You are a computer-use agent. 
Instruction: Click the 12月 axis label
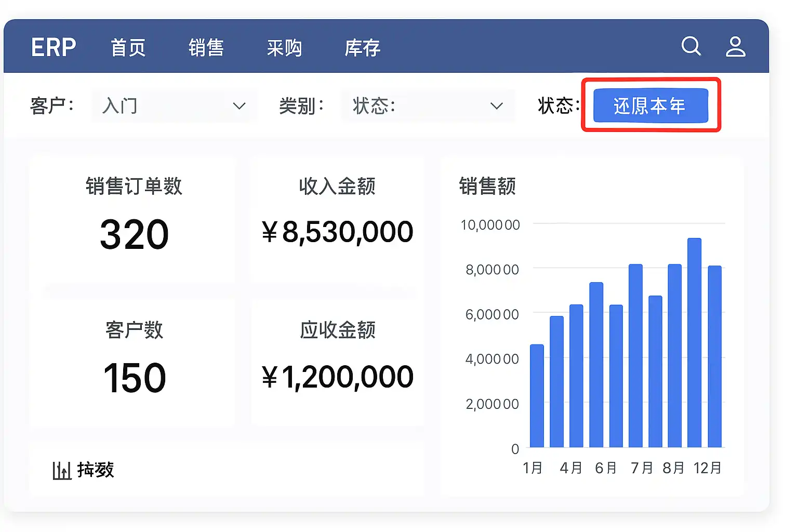[708, 468]
